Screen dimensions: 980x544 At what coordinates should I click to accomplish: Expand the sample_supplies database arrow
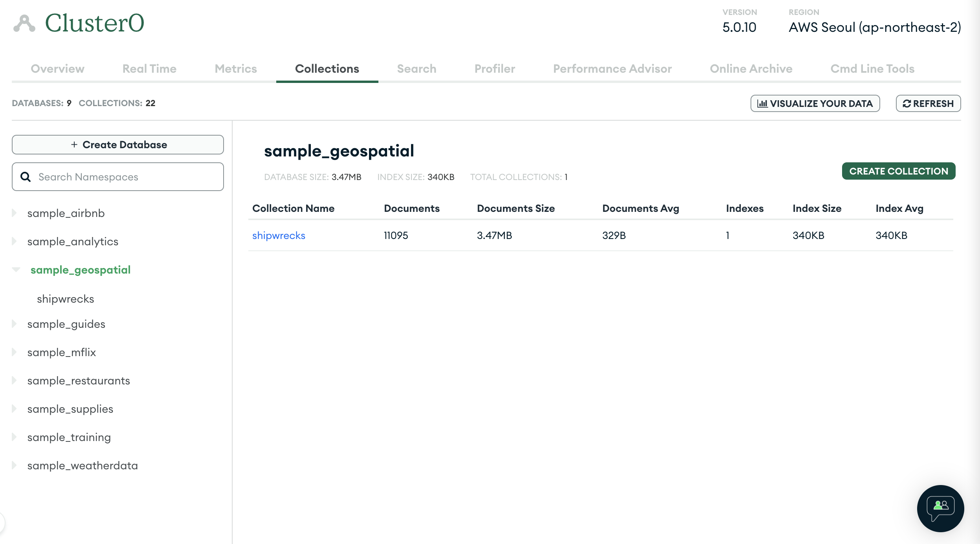[x=15, y=409]
